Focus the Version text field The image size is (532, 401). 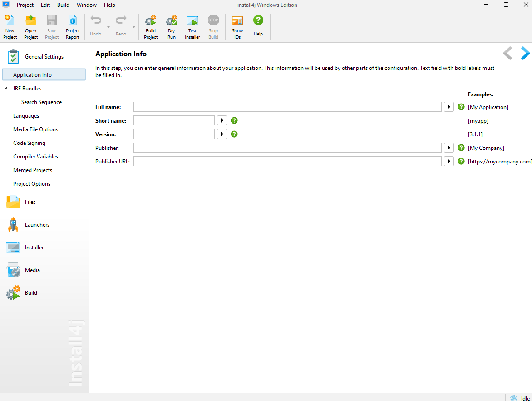174,134
